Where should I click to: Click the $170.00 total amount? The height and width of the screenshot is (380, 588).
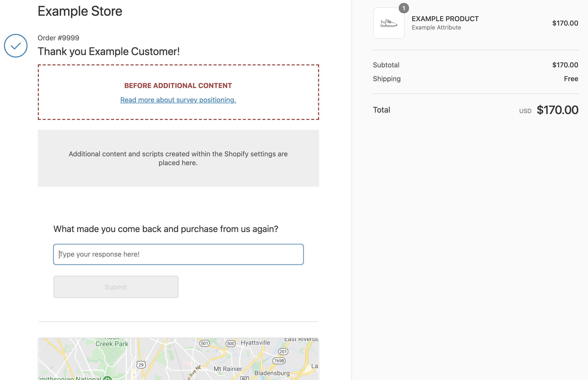[x=557, y=110]
